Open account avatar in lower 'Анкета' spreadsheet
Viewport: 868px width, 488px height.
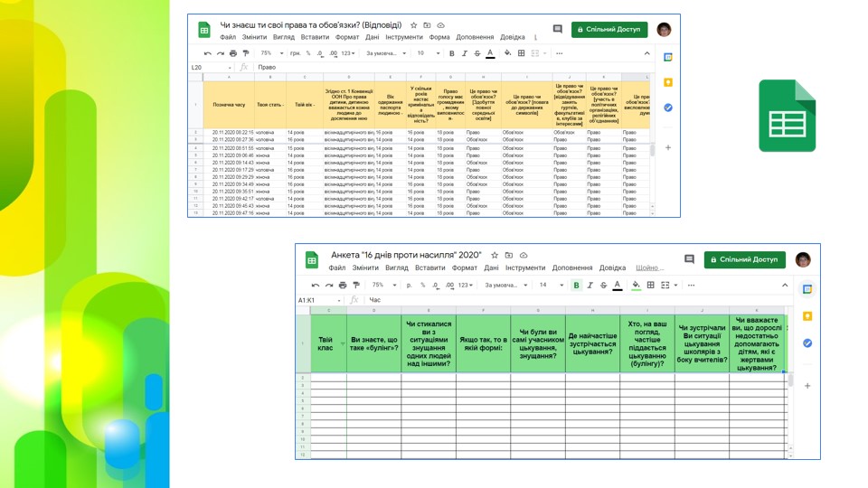pos(803,259)
